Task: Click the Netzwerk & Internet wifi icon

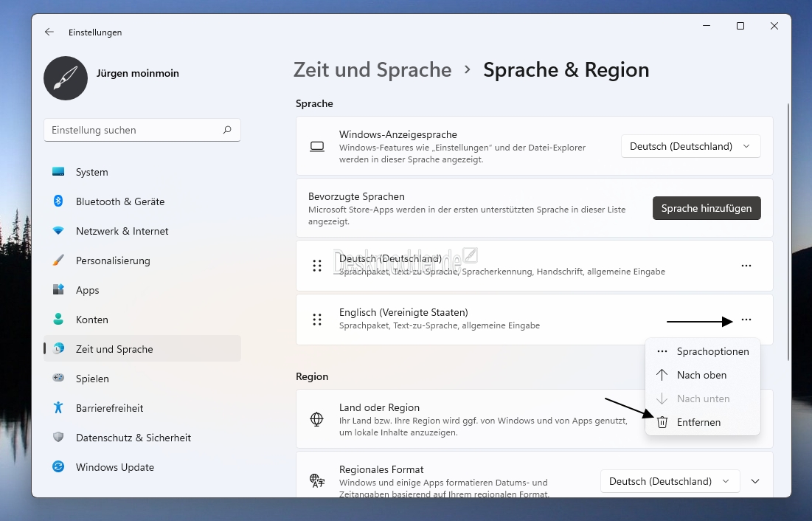Action: pyautogui.click(x=58, y=231)
